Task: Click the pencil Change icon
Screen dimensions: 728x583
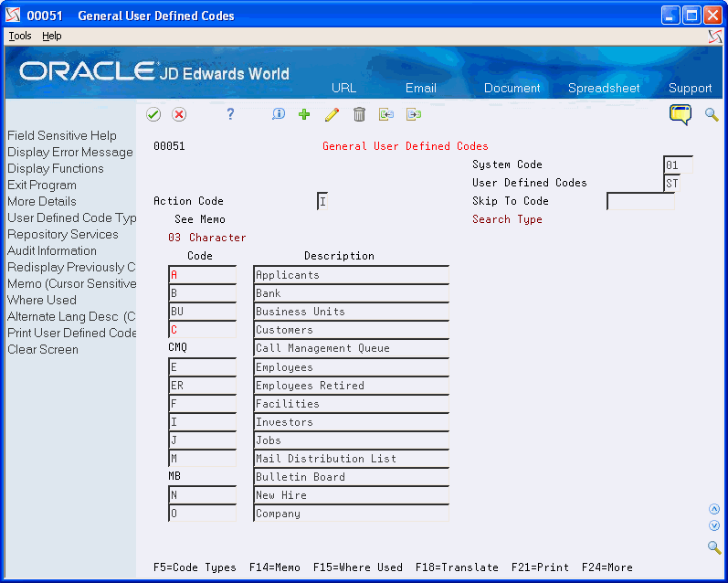Action: (332, 114)
